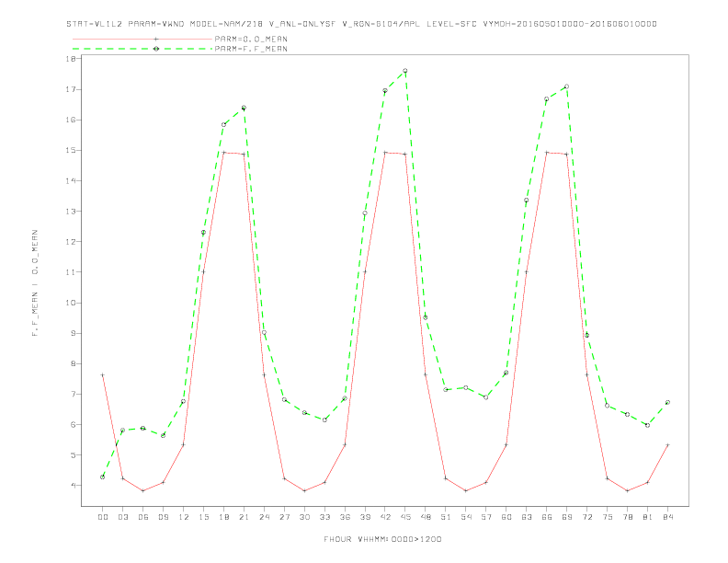Click x-axis forecast hour label 21
Viewport: 728px width, 563px height.
tap(244, 517)
